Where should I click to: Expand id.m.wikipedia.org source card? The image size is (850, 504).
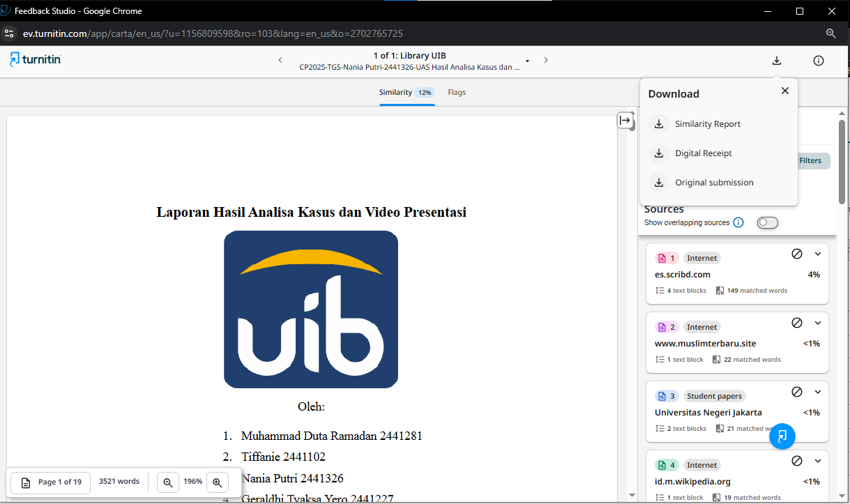click(818, 461)
